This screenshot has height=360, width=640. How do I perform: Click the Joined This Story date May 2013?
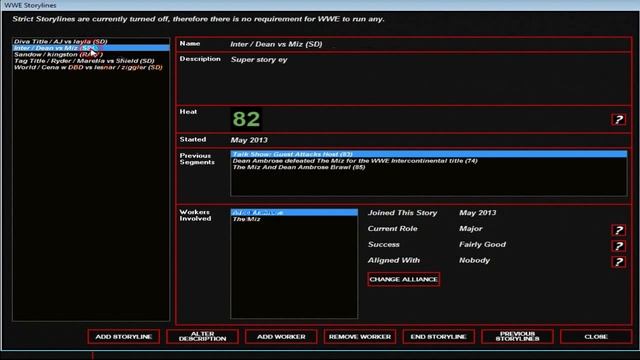click(478, 213)
